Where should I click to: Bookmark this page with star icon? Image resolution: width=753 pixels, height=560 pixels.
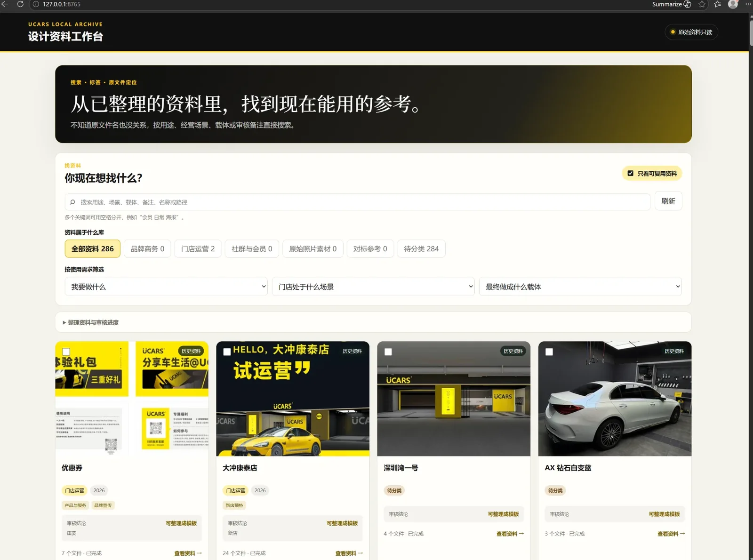coord(702,4)
